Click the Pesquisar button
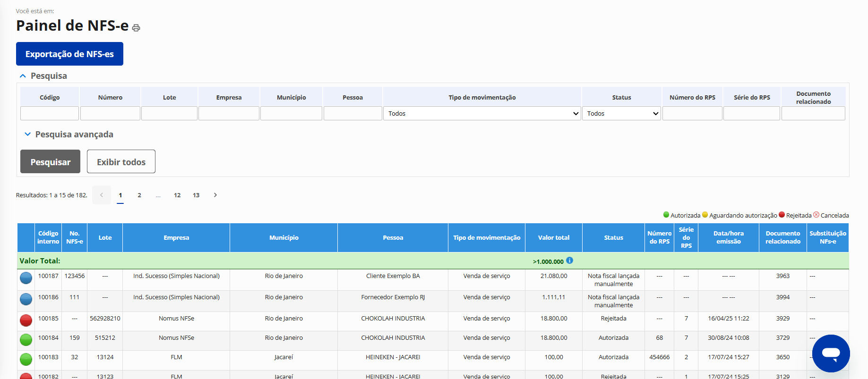The width and height of the screenshot is (868, 379). point(50,162)
